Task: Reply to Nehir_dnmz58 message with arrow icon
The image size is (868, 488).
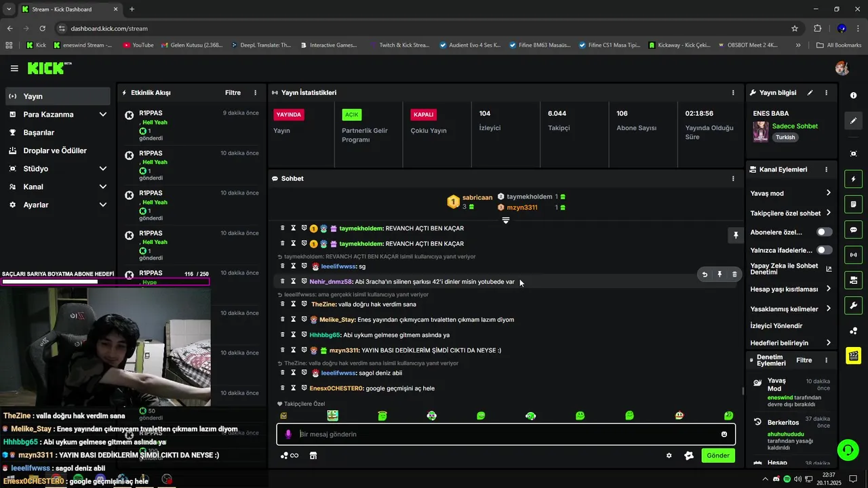Action: pyautogui.click(x=705, y=274)
